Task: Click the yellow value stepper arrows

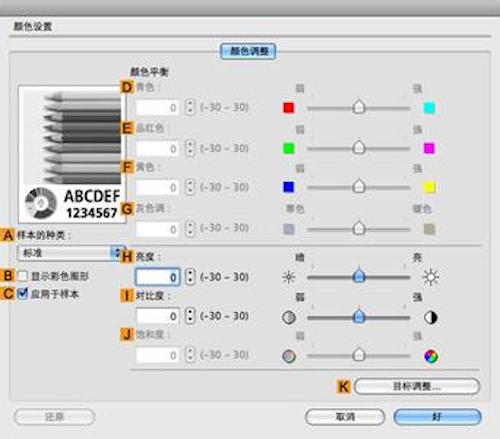Action: pyautogui.click(x=190, y=187)
